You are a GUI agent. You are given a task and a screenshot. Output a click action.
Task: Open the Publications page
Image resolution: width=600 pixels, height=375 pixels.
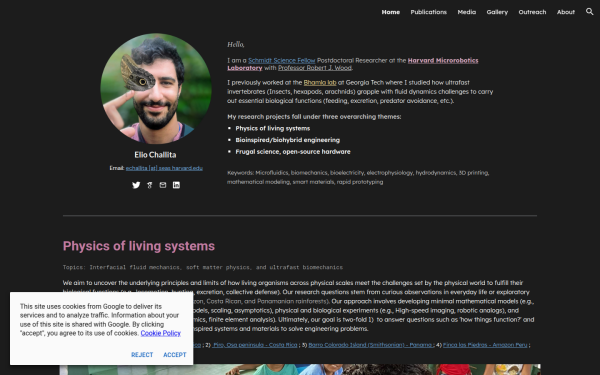click(429, 12)
